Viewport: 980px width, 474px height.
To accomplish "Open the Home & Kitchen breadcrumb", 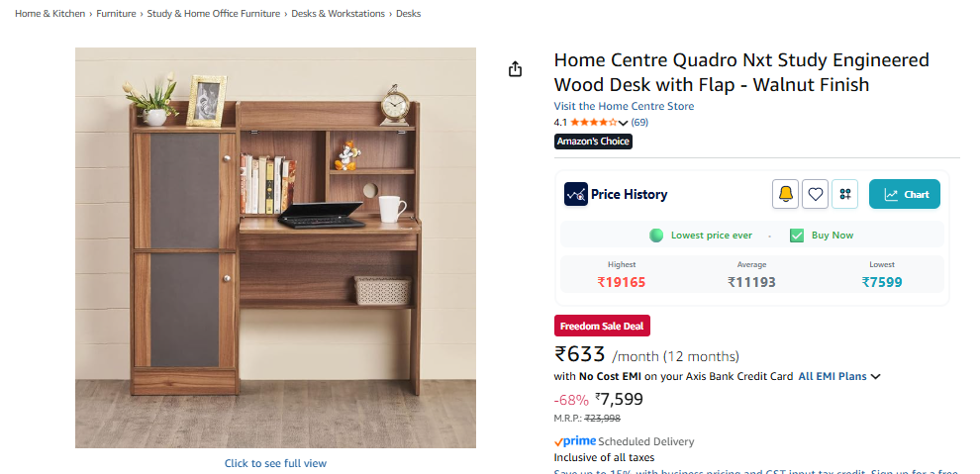I will [50, 13].
